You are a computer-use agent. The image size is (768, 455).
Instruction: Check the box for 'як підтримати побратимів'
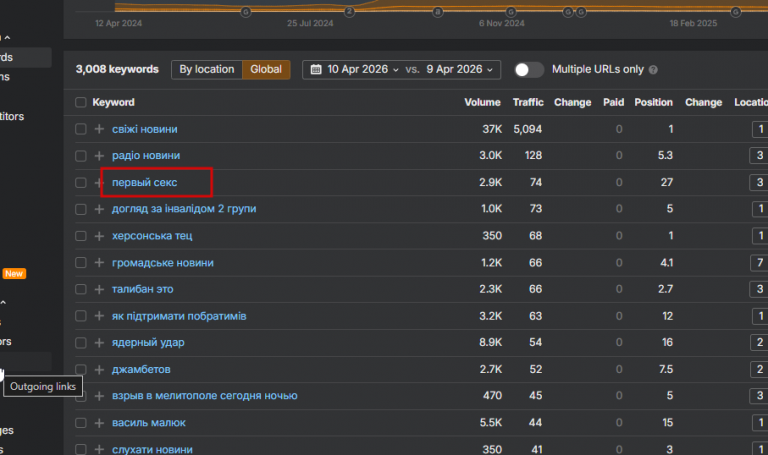pos(81,316)
